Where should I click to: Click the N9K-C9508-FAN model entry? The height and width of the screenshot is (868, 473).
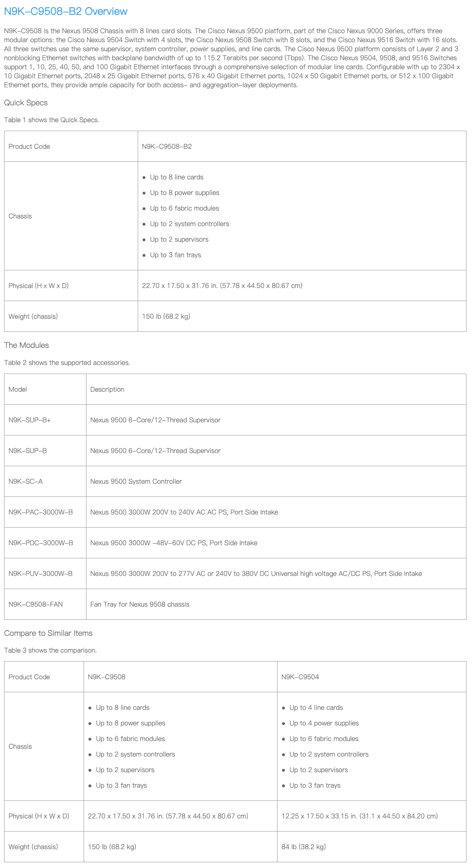[36, 604]
